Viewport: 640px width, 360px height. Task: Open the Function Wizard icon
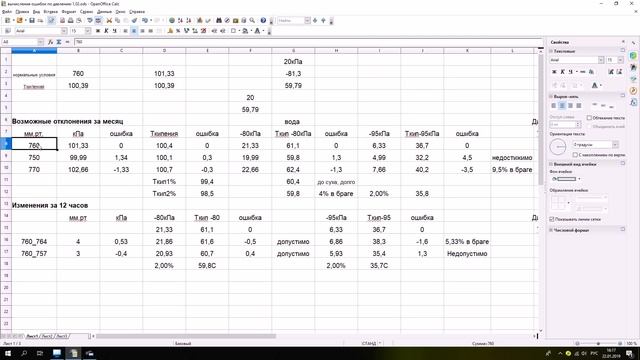(x=50, y=42)
